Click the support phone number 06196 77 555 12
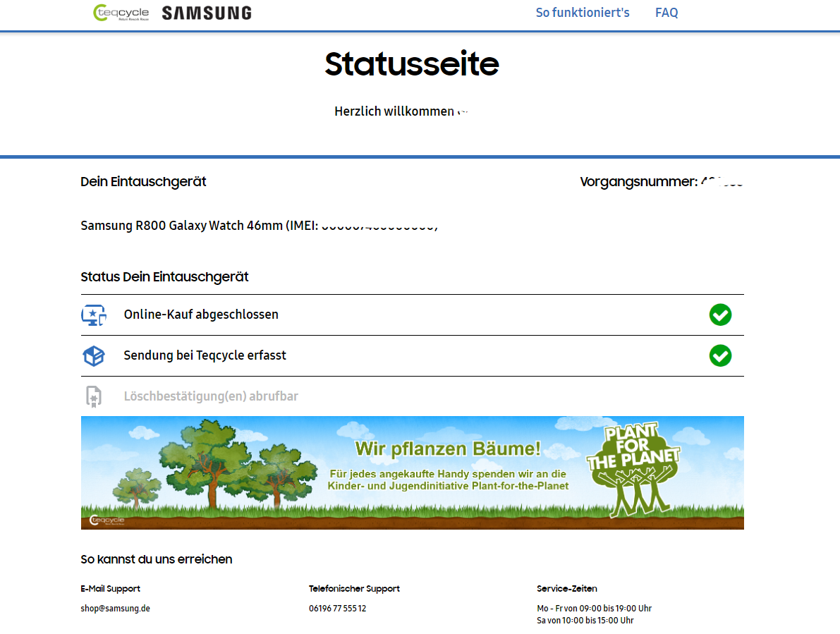 pyautogui.click(x=337, y=608)
